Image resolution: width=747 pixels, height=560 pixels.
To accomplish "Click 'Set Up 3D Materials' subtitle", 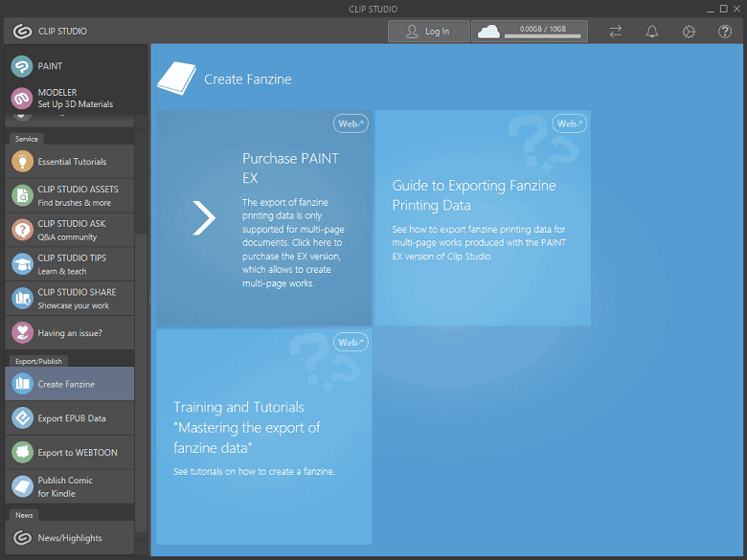I will [x=76, y=103].
